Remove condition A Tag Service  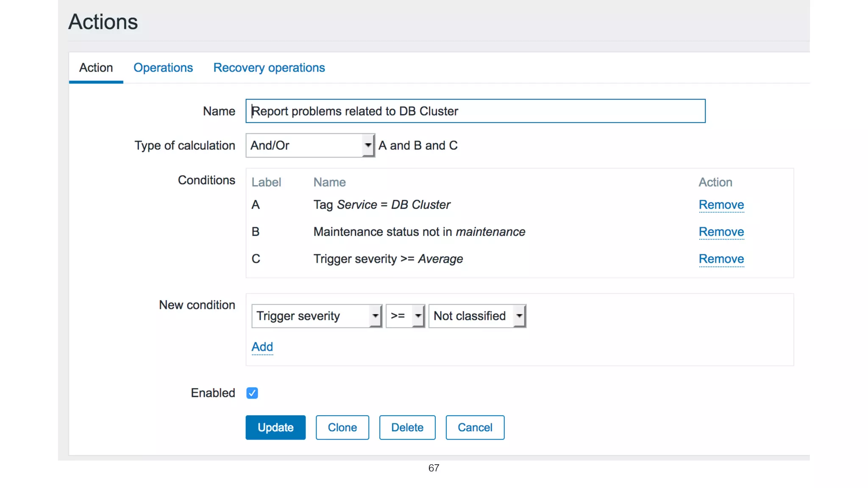721,205
